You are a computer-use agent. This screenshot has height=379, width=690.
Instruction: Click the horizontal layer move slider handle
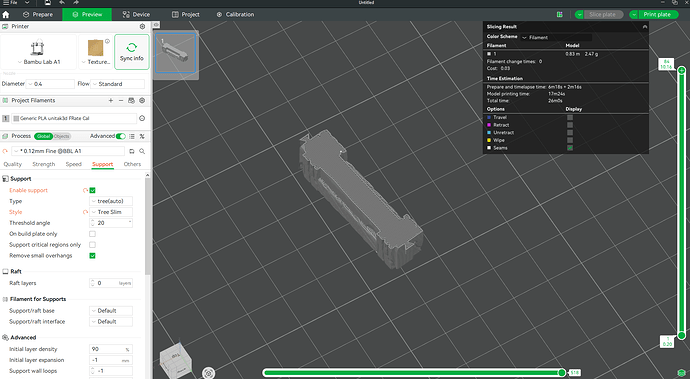pyautogui.click(x=562, y=373)
